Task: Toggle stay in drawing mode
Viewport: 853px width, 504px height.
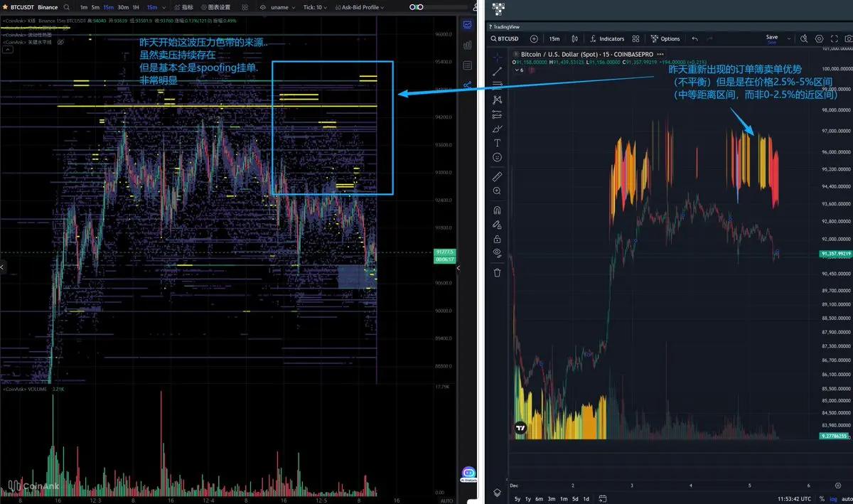Action: (497, 225)
